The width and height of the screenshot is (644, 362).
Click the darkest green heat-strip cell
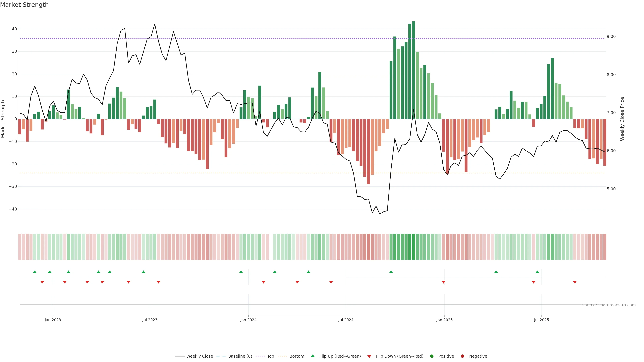pos(414,247)
